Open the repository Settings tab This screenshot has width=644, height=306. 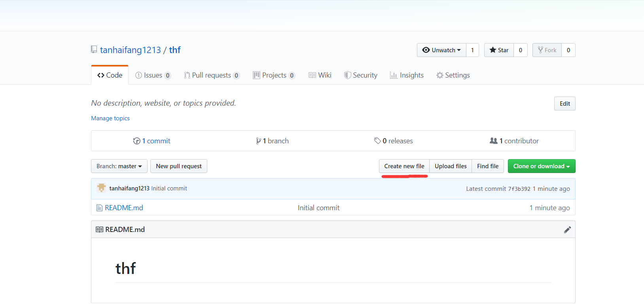coord(453,75)
